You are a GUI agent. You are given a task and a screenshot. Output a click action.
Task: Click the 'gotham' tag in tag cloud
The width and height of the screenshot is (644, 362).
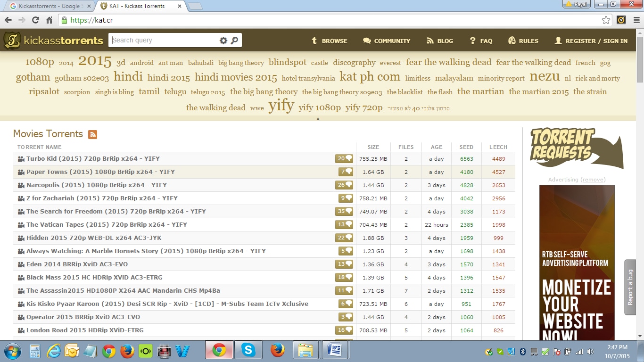pyautogui.click(x=33, y=78)
